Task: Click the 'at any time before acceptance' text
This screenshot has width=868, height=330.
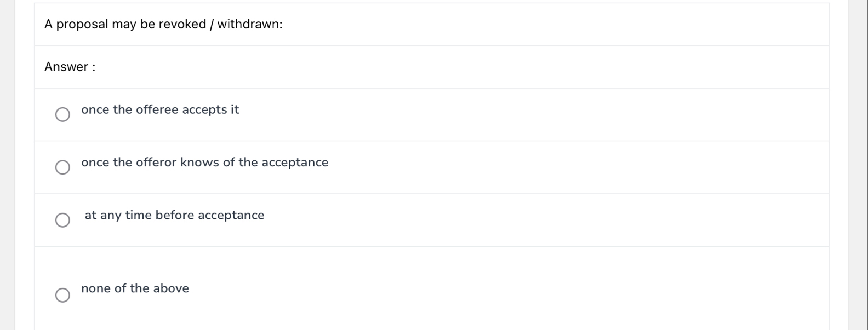Action: click(174, 215)
